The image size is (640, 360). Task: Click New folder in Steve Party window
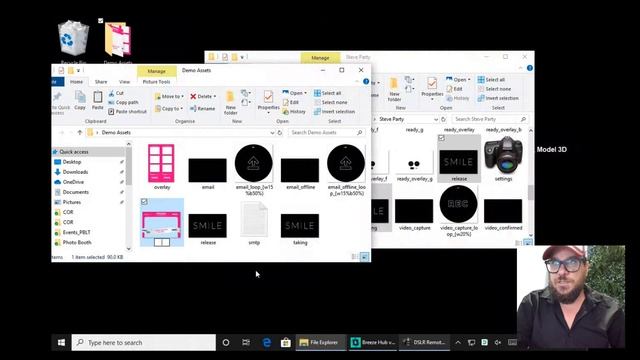[x=394, y=89]
